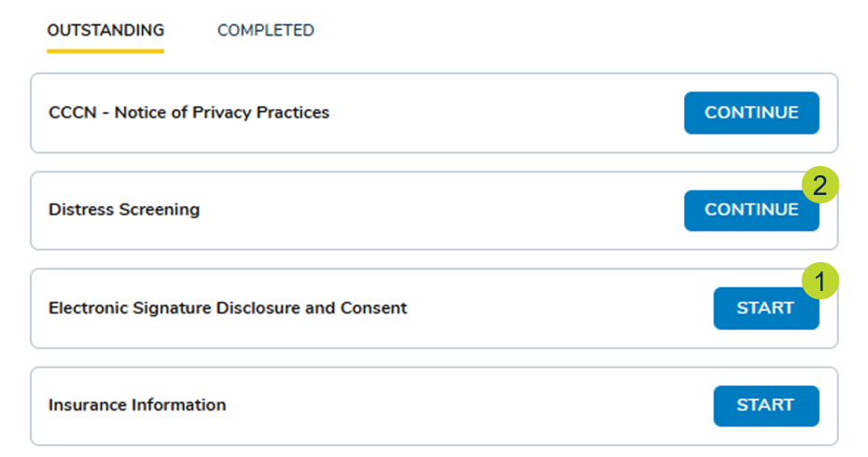Screen dimensions: 868x457
Task: Click blank middle area of Insurance Information card
Action: 467,406
